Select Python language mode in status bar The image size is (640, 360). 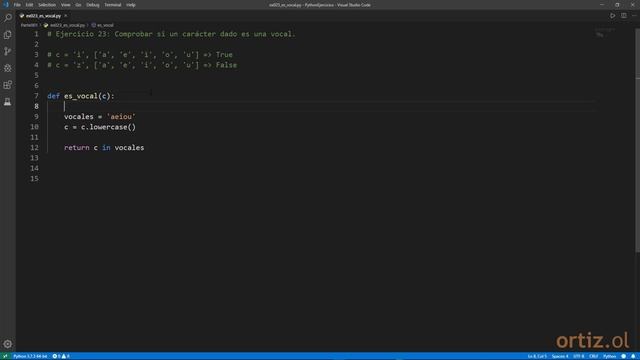coord(609,356)
